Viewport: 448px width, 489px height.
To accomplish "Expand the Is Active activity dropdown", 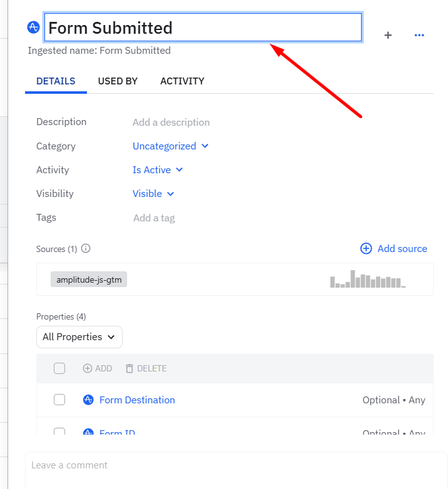I will click(x=158, y=170).
